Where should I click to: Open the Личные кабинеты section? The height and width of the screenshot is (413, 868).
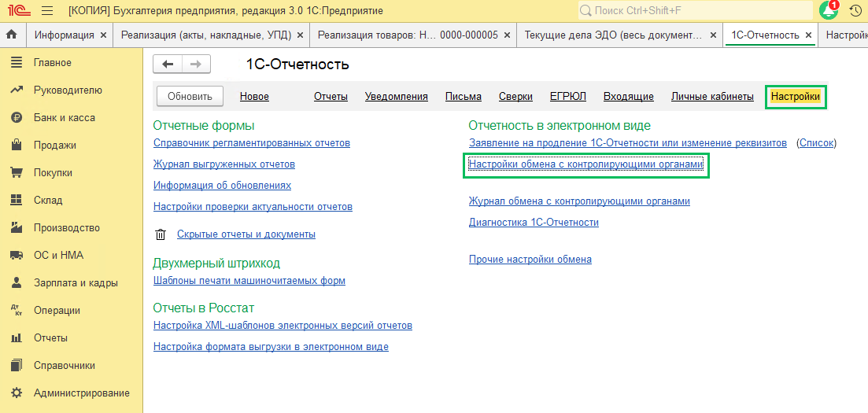click(x=712, y=97)
